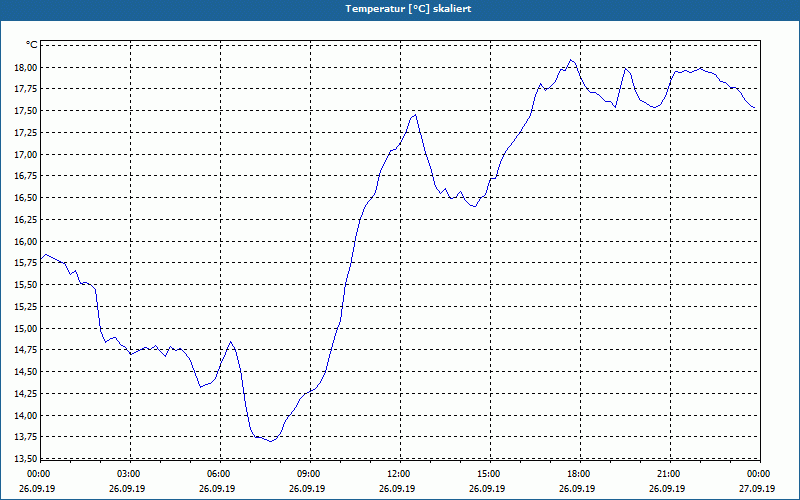
Task: Click the 14,00 y-axis value
Action: [28, 415]
